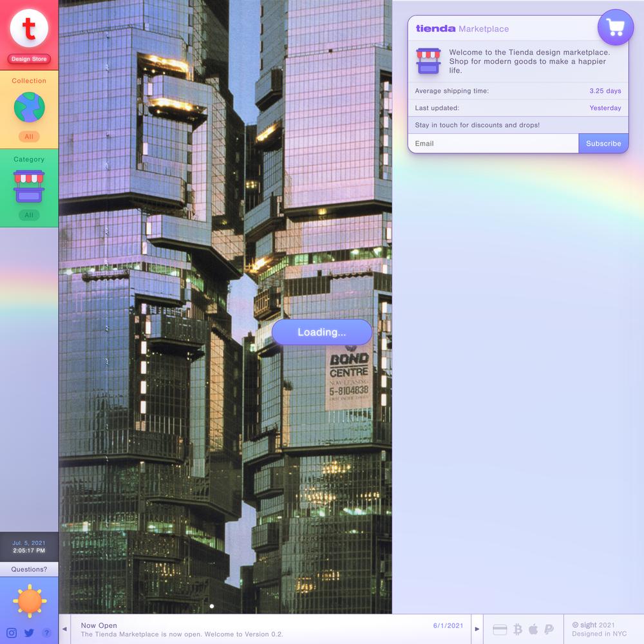The height and width of the screenshot is (644, 644).
Task: Select the Collection globe icon
Action: pos(29,107)
